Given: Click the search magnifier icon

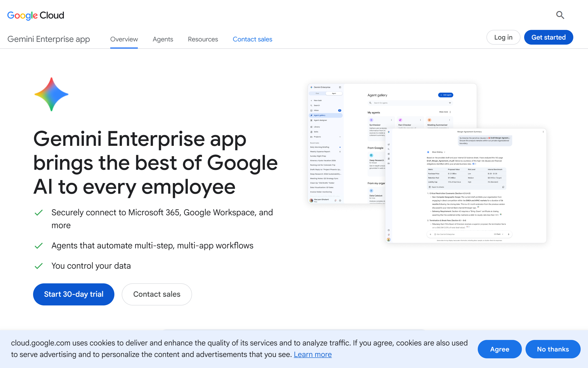Looking at the screenshot, I should click(x=560, y=15).
